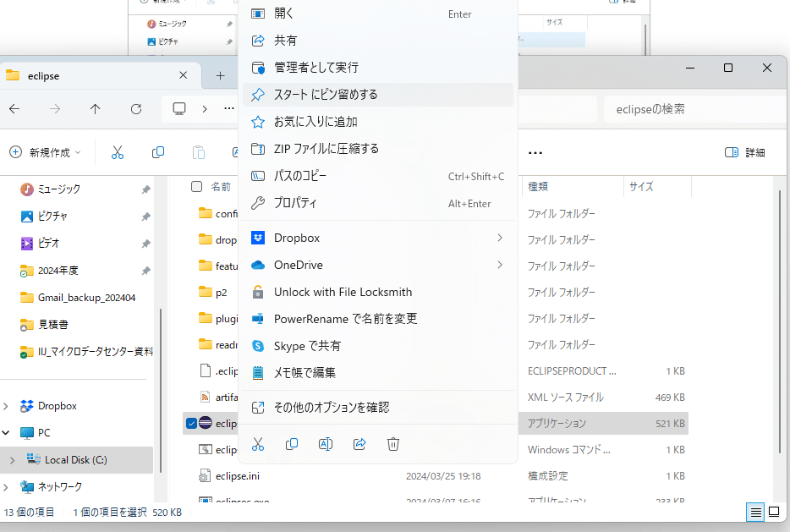The image size is (790, 532).
Task: Select 開く in the context menu
Action: pyautogui.click(x=378, y=14)
